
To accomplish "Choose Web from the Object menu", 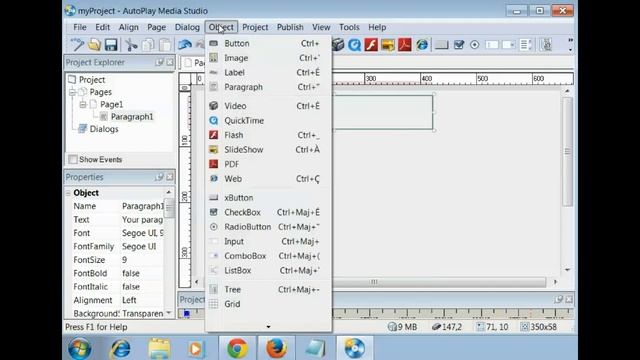I will [269, 179].
